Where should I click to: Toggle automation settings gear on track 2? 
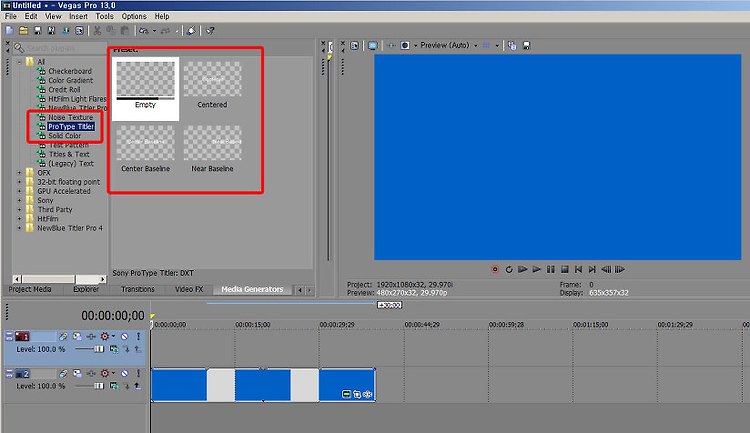[104, 373]
